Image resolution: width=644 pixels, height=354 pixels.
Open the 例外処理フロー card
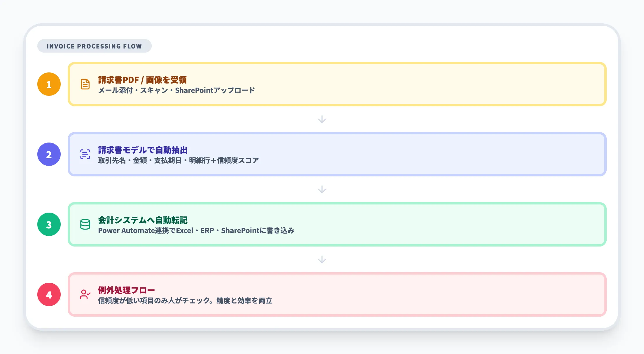pos(337,294)
